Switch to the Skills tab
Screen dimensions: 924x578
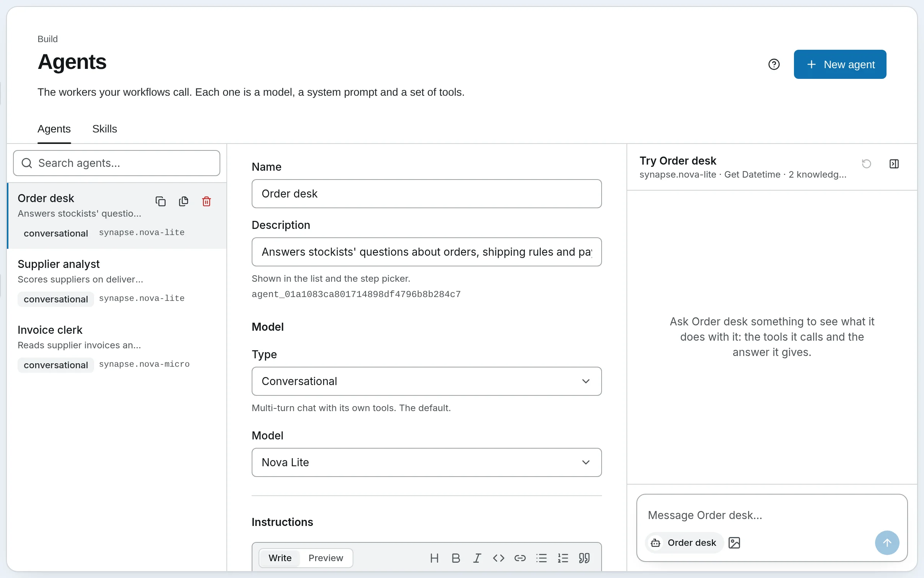click(x=104, y=129)
